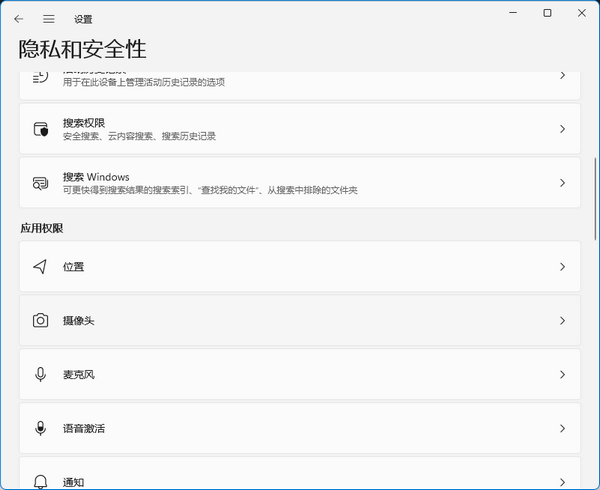Click the 位置 location arrow icon
Viewport: 600px width, 490px height.
click(40, 267)
